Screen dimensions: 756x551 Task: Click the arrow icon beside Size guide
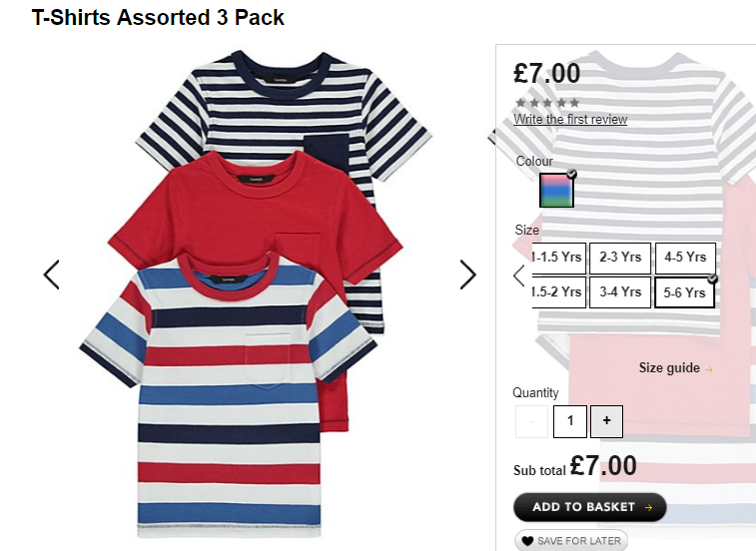pyautogui.click(x=708, y=369)
